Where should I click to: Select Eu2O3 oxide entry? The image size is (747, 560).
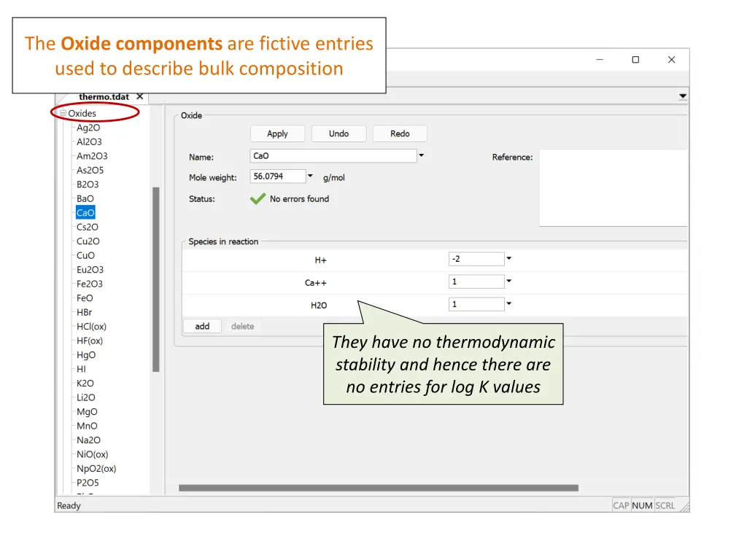pyautogui.click(x=90, y=270)
